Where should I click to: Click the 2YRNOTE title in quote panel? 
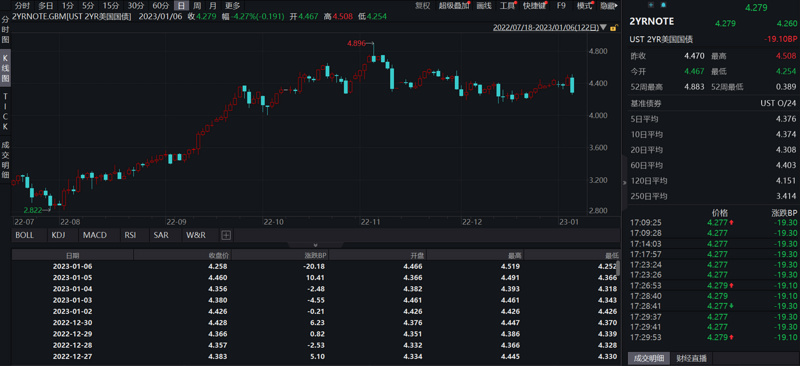pyautogui.click(x=652, y=21)
